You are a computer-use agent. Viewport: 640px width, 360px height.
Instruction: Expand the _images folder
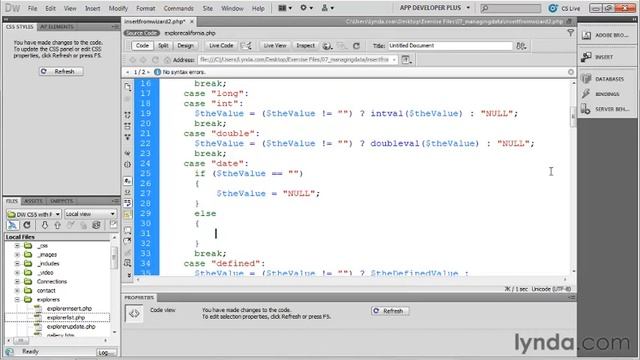(x=17, y=255)
